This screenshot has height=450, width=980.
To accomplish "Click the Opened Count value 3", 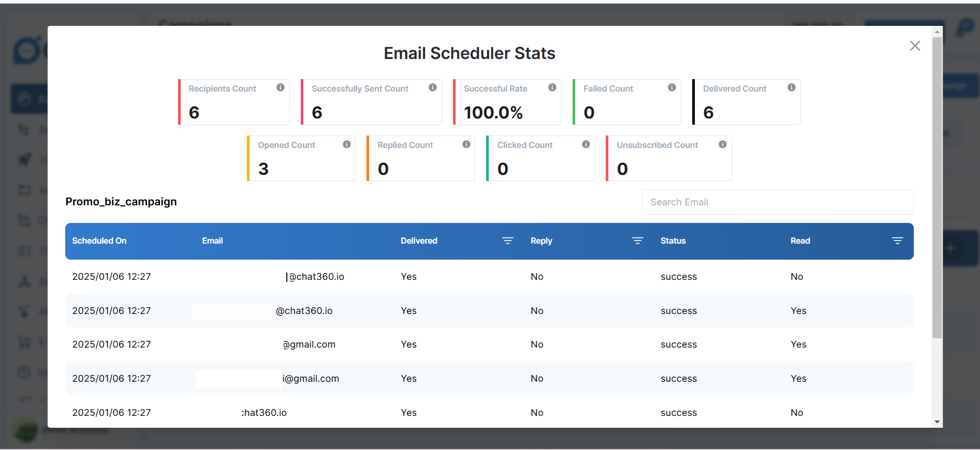I will (264, 169).
